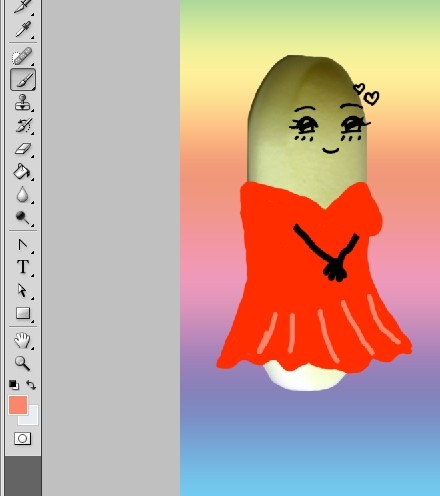This screenshot has width=440, height=496.
Task: Toggle Quick Mask mode
Action: (22, 438)
